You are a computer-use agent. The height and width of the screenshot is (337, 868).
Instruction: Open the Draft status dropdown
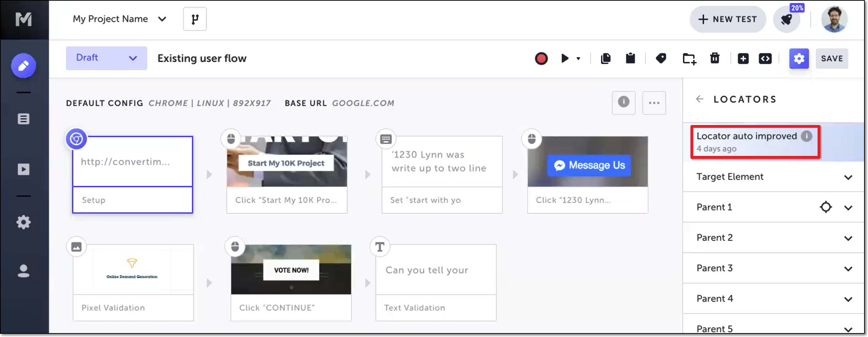106,58
